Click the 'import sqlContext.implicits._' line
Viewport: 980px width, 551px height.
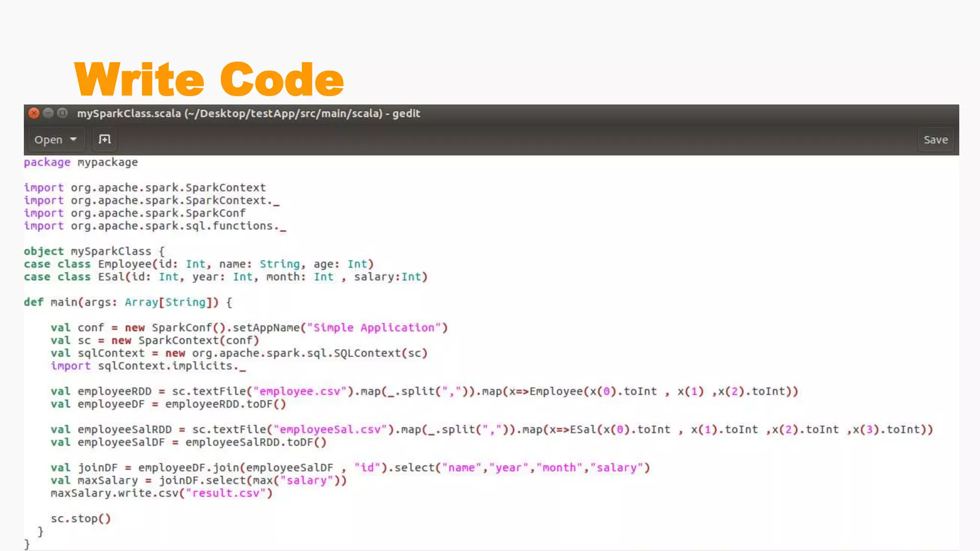(148, 366)
